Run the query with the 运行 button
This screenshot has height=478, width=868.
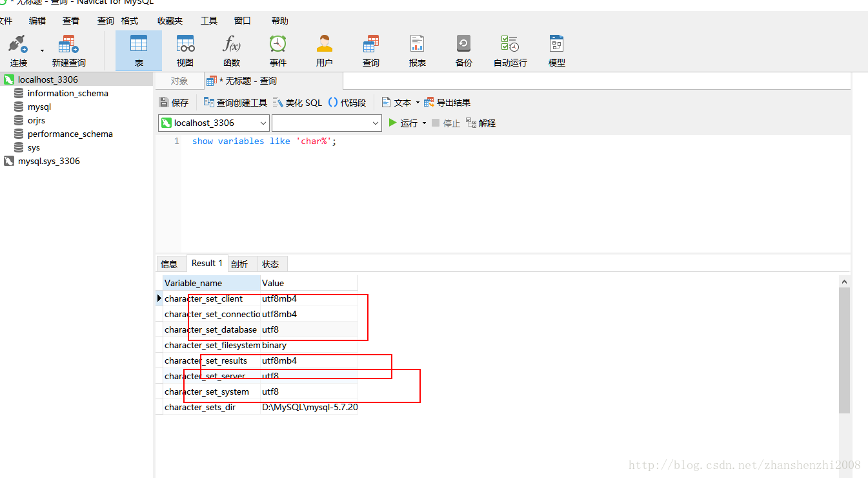(403, 123)
